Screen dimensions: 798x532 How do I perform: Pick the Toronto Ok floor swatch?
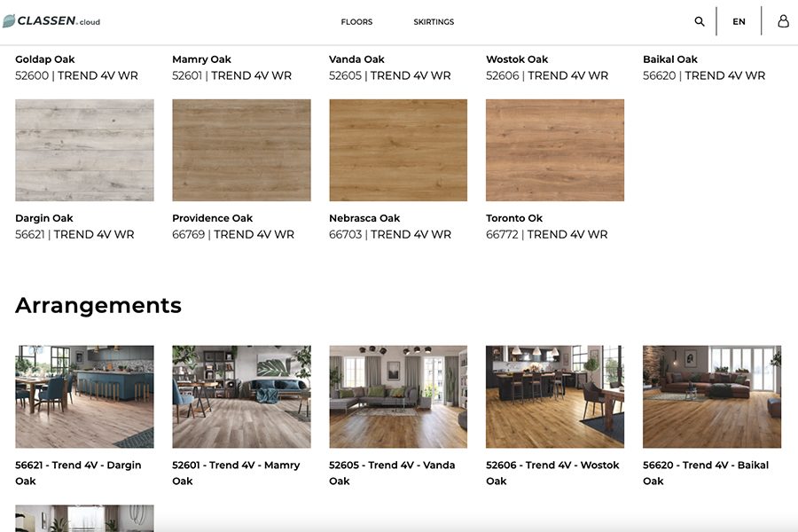555,150
